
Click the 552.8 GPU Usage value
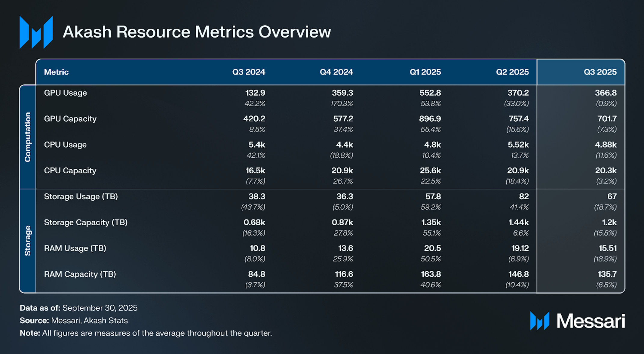(x=430, y=93)
